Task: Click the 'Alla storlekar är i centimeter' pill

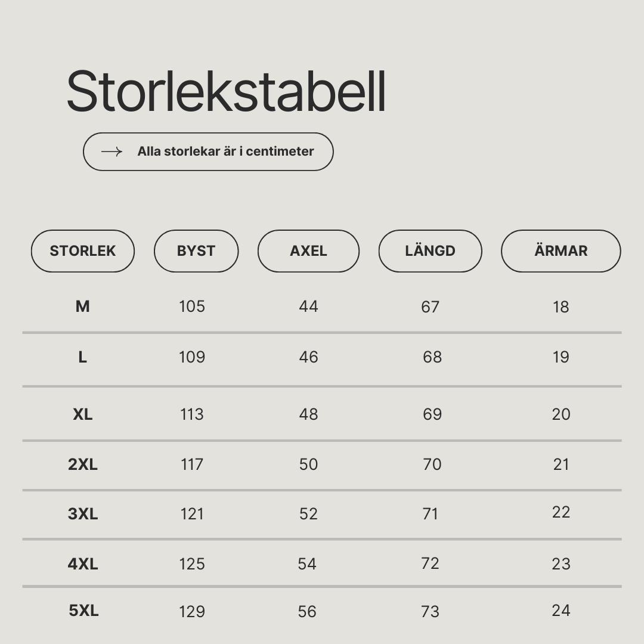Action: tap(208, 151)
